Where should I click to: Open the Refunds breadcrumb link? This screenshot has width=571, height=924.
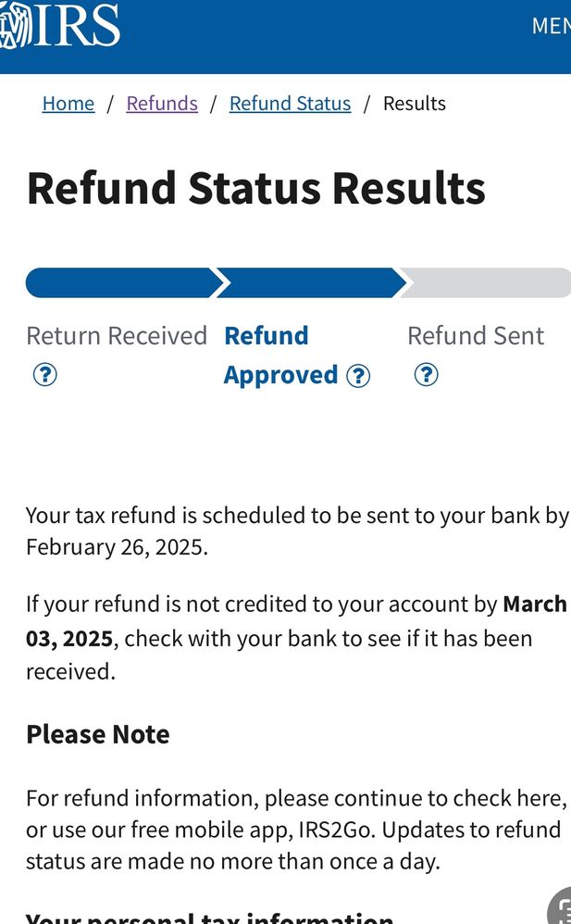tap(162, 104)
